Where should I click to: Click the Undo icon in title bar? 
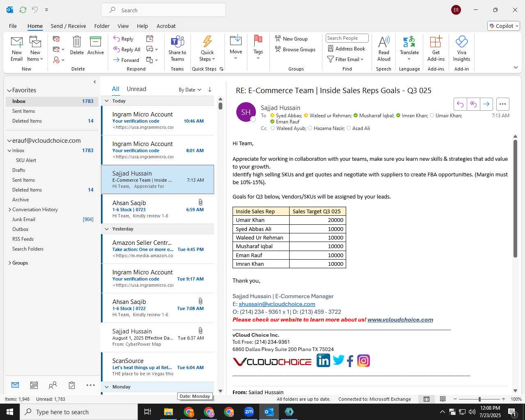[35, 10]
